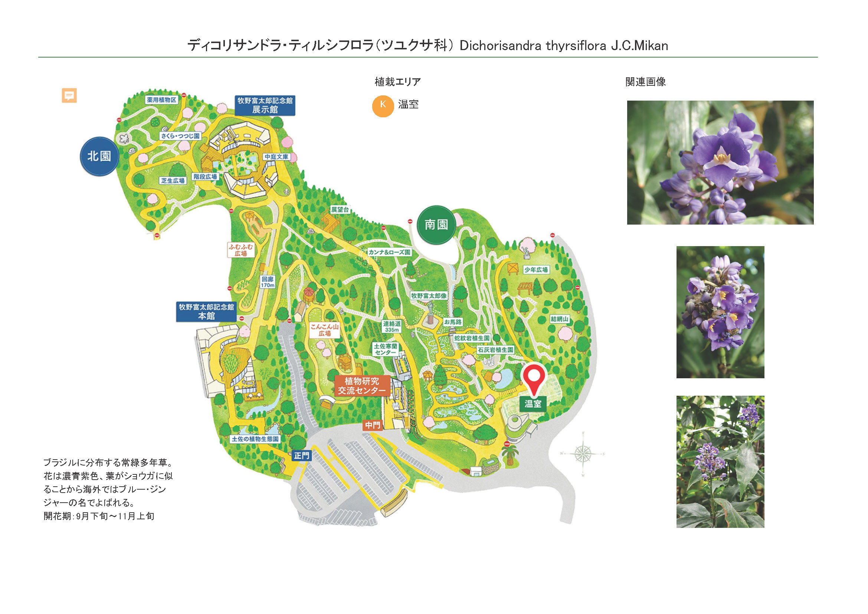
Task: Click the 牧野富太郎記念館 展示館 label
Action: 265,105
